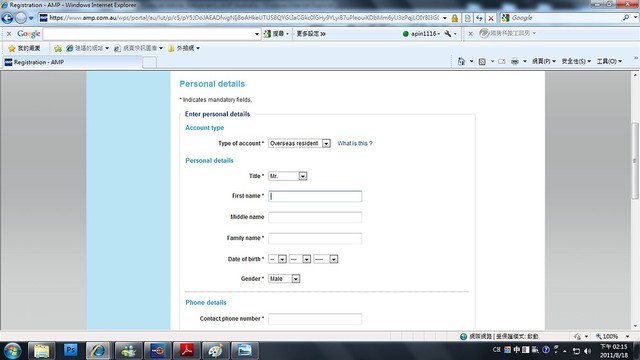Open Windows Live Messenger on the taskbar
640x360 pixels.
(x=128, y=351)
